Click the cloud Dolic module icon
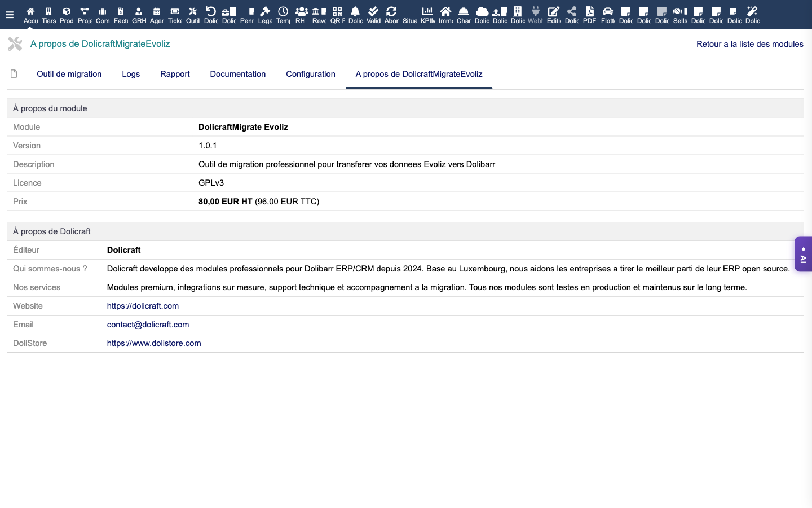 click(482, 11)
